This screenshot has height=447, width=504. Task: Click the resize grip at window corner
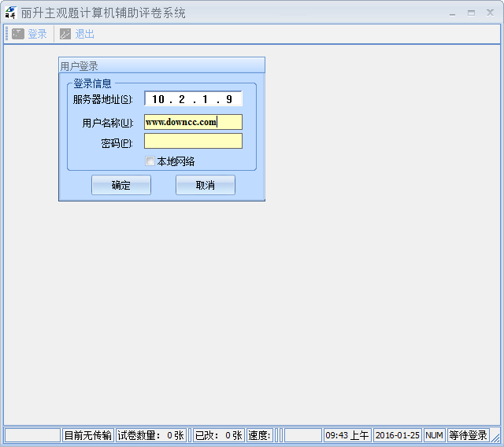tap(495, 438)
